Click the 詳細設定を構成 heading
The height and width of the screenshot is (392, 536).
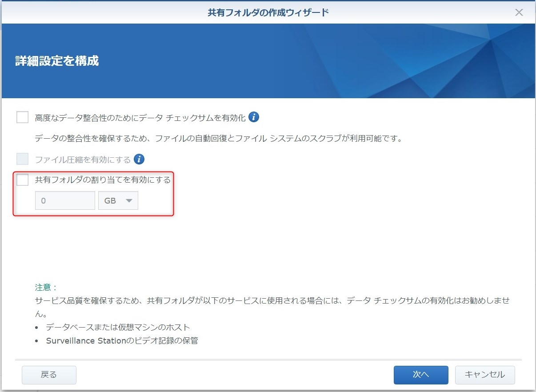click(57, 61)
